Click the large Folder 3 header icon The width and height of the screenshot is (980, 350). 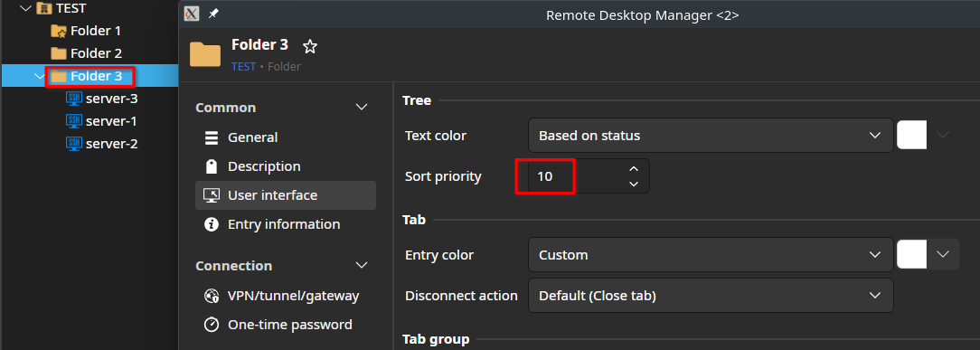205,54
